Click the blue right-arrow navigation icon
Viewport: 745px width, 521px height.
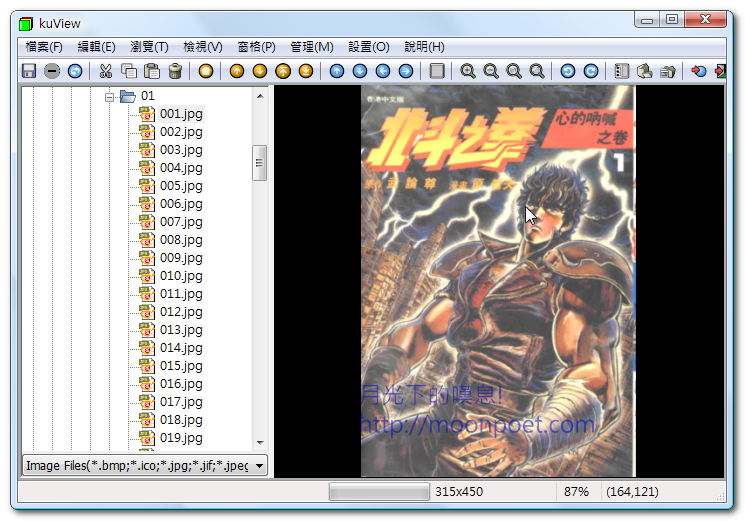405,71
